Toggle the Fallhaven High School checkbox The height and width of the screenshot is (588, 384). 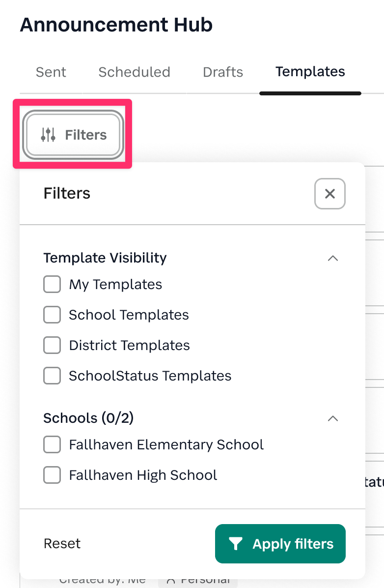52,475
